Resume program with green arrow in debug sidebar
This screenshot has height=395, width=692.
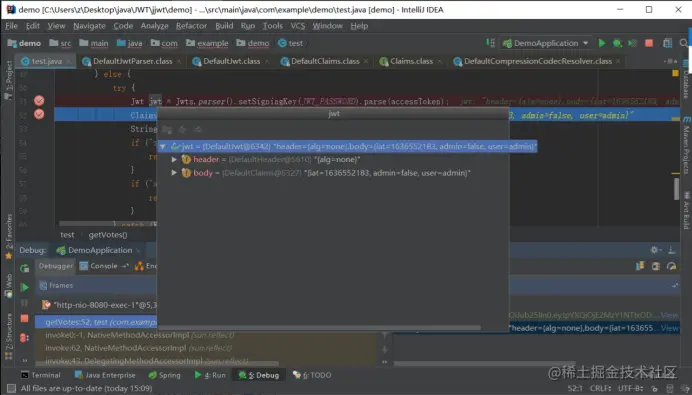point(25,287)
